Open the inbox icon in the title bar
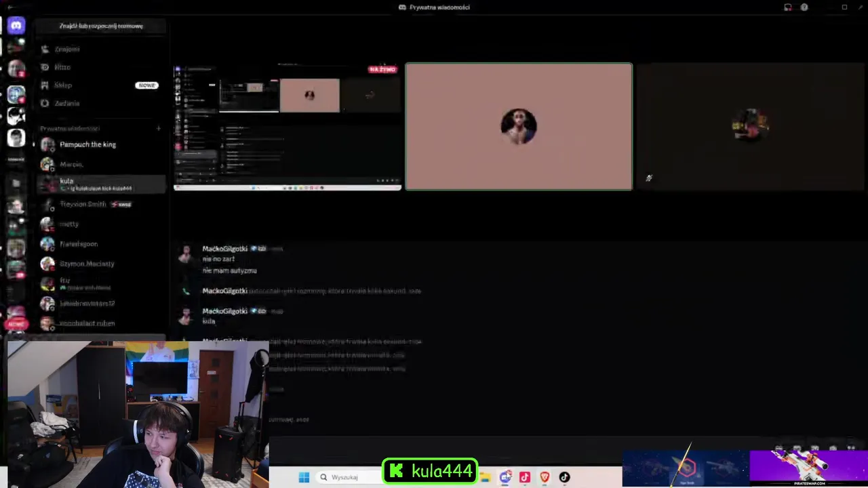 coord(788,7)
